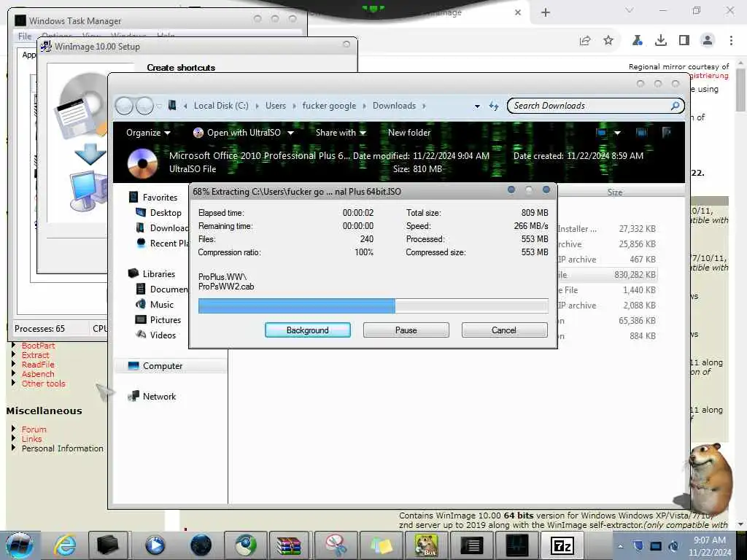Toggle the browser side panel
This screenshot has width=747, height=560.
684,41
